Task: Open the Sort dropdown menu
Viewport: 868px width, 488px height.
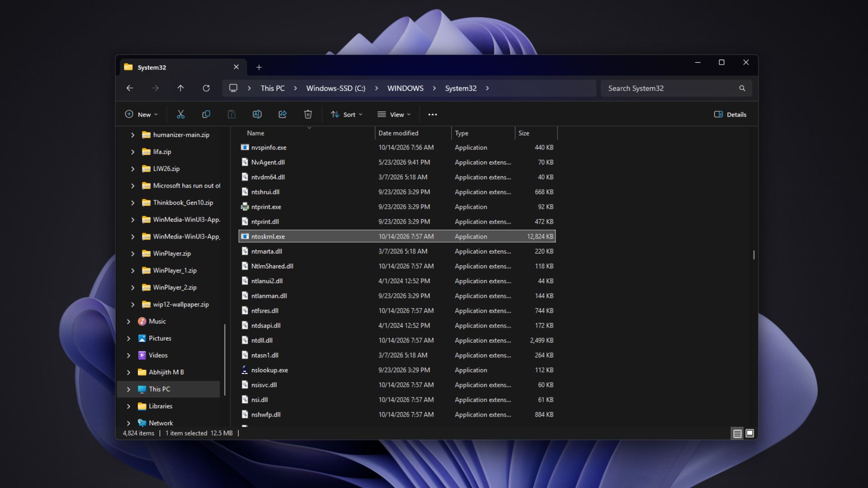Action: click(x=347, y=114)
